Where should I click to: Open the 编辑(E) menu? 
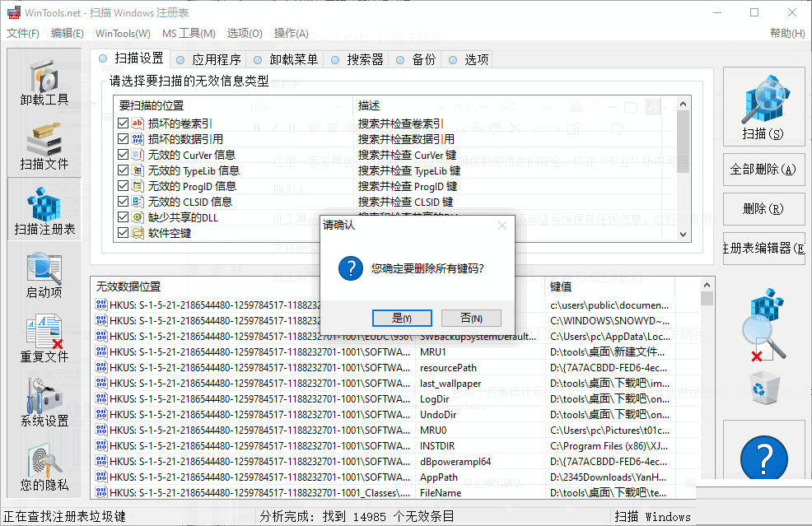coord(68,33)
